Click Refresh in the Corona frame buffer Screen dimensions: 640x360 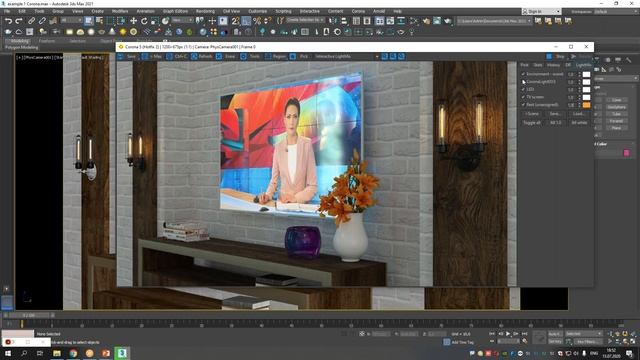(x=202, y=56)
